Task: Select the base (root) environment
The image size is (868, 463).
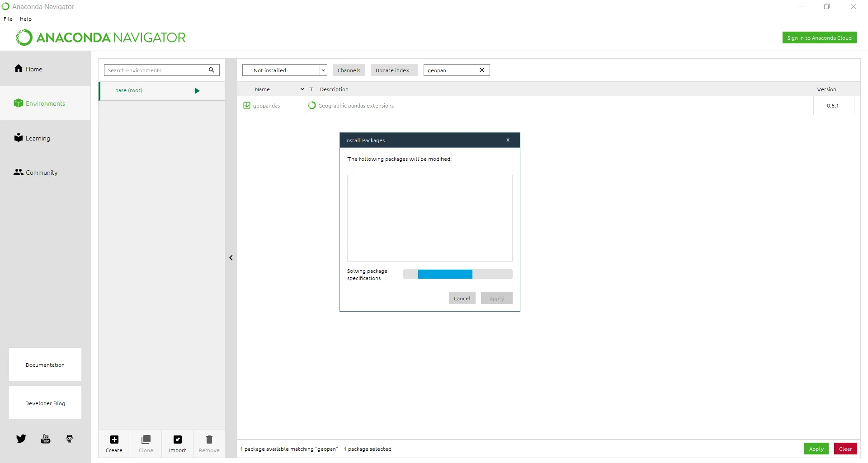Action: [162, 91]
